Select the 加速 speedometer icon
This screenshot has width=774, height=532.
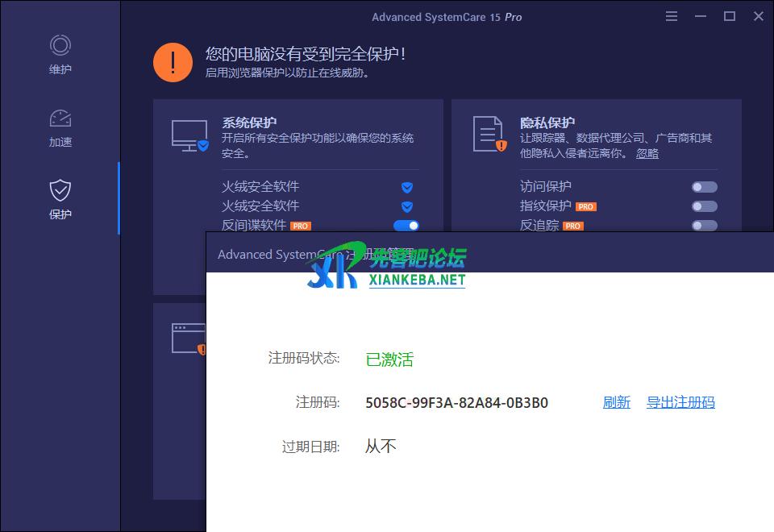[x=60, y=118]
